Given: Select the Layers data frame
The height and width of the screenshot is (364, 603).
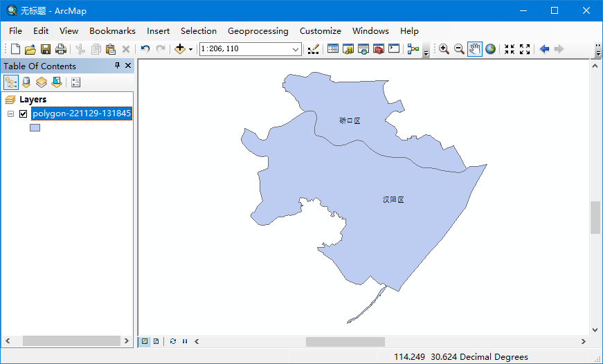Looking at the screenshot, I should (33, 100).
